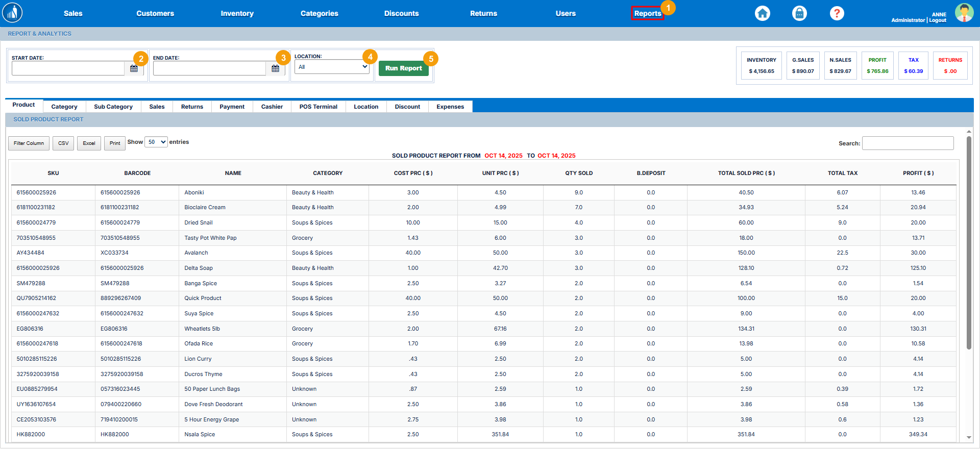Click the Filter Column button
The image size is (980, 450).
coord(29,143)
